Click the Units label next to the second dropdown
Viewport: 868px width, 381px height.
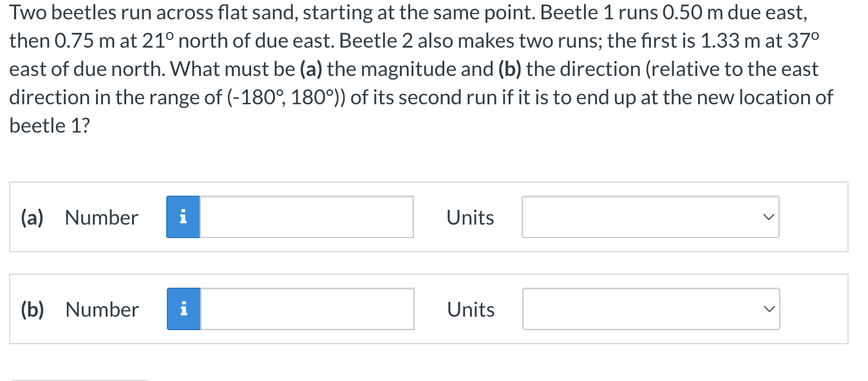click(470, 309)
